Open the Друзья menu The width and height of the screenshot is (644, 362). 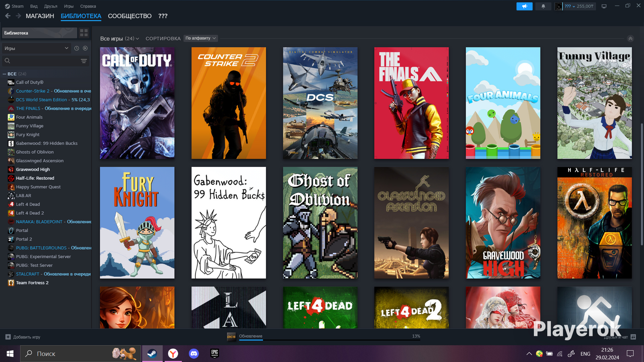coord(51,6)
